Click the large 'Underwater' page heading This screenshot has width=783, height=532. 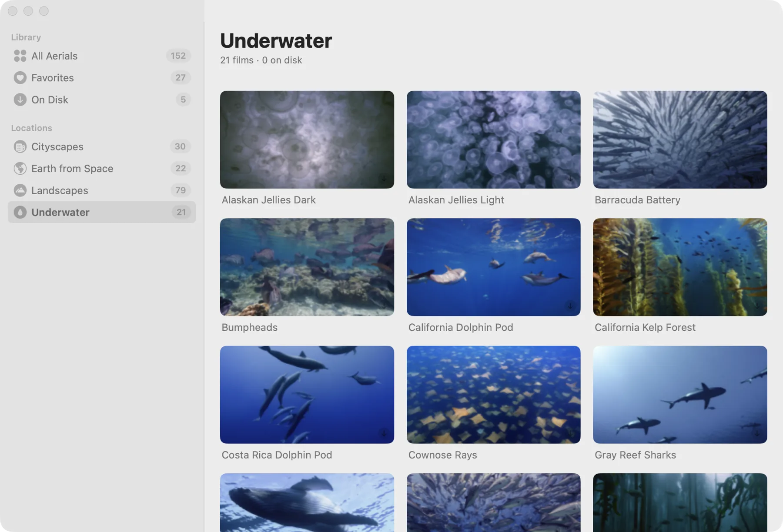pos(276,40)
